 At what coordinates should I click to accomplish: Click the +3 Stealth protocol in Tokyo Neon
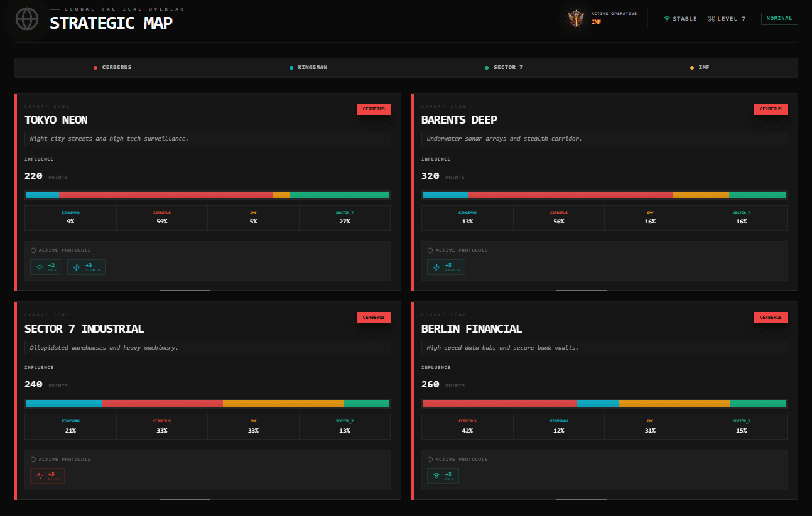(87, 267)
